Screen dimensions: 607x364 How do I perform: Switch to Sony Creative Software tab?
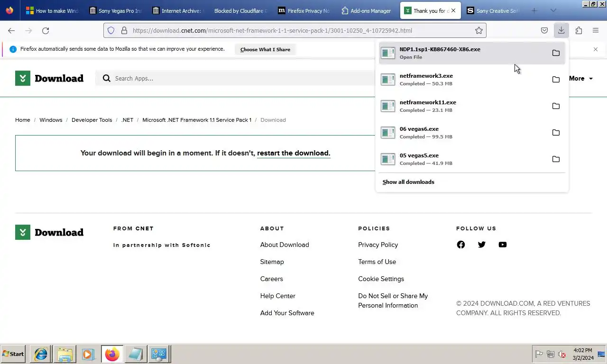tap(493, 10)
